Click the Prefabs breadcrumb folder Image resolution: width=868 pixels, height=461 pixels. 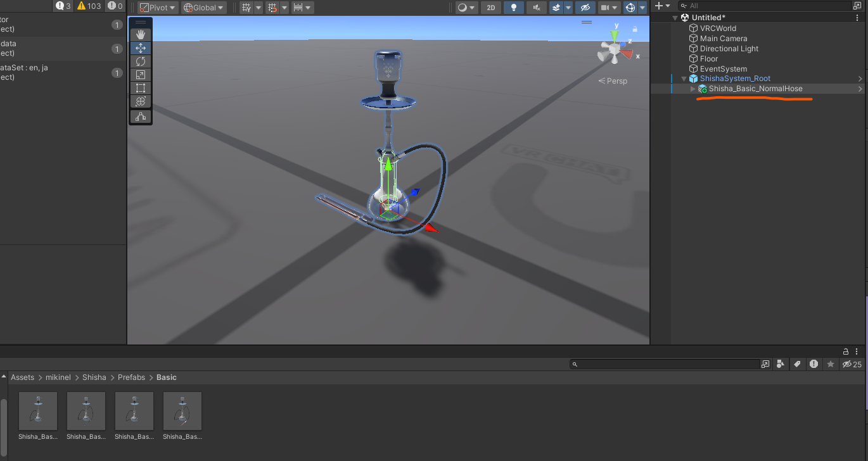coord(131,377)
